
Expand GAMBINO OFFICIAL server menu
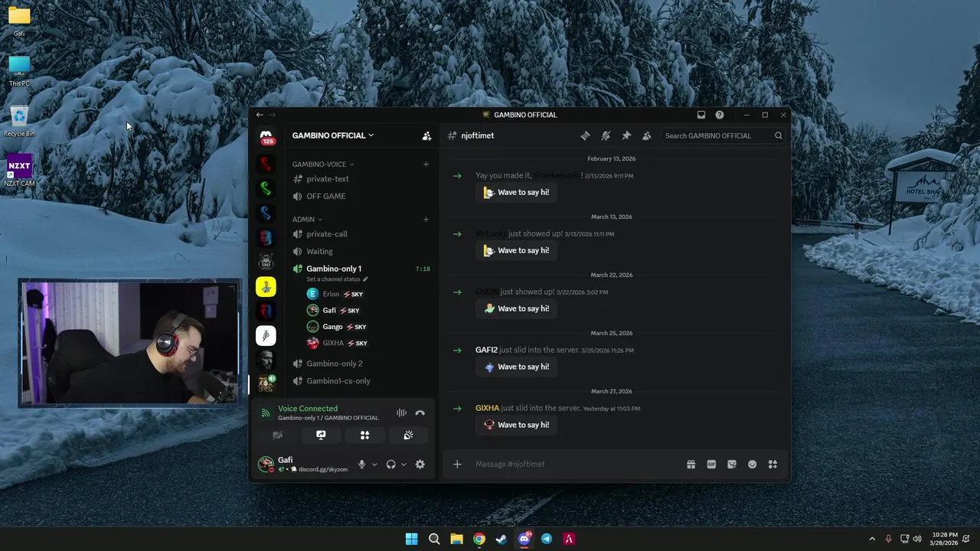[333, 135]
